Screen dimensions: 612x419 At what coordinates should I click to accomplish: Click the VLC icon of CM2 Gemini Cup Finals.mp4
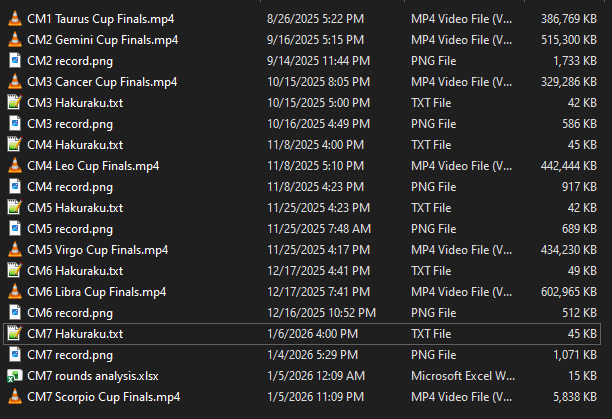point(15,40)
